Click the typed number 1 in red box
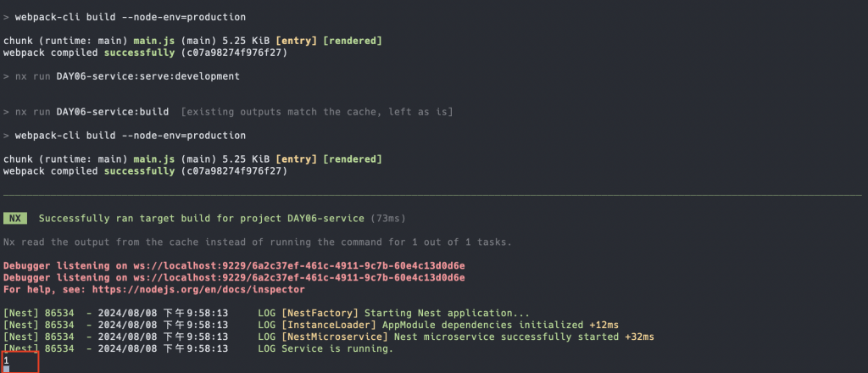The image size is (868, 373). tap(6, 360)
